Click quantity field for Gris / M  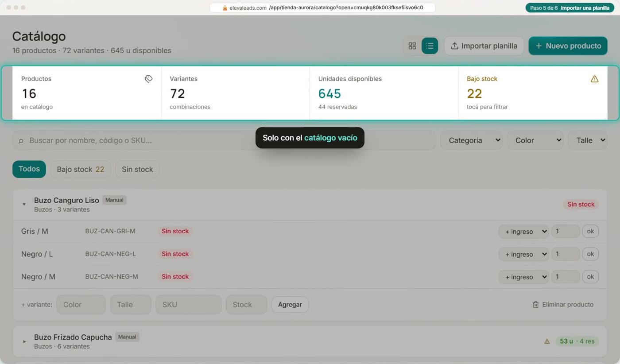[566, 231]
